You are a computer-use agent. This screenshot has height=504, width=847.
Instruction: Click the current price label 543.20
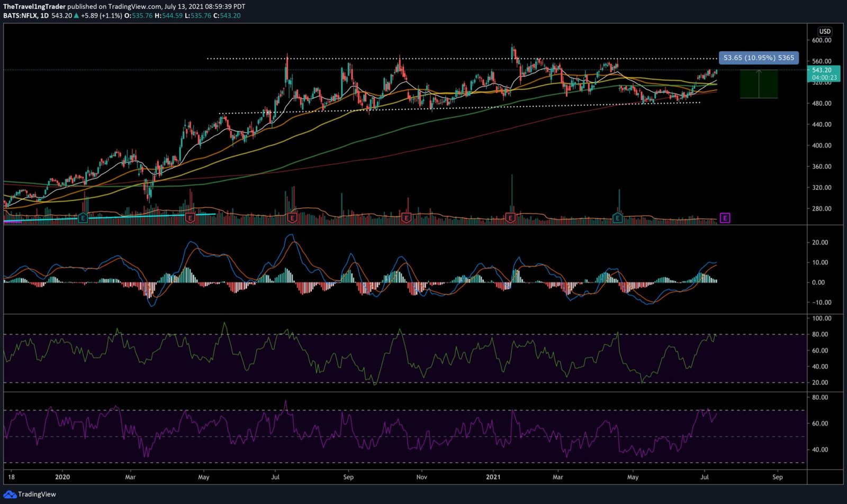point(822,70)
